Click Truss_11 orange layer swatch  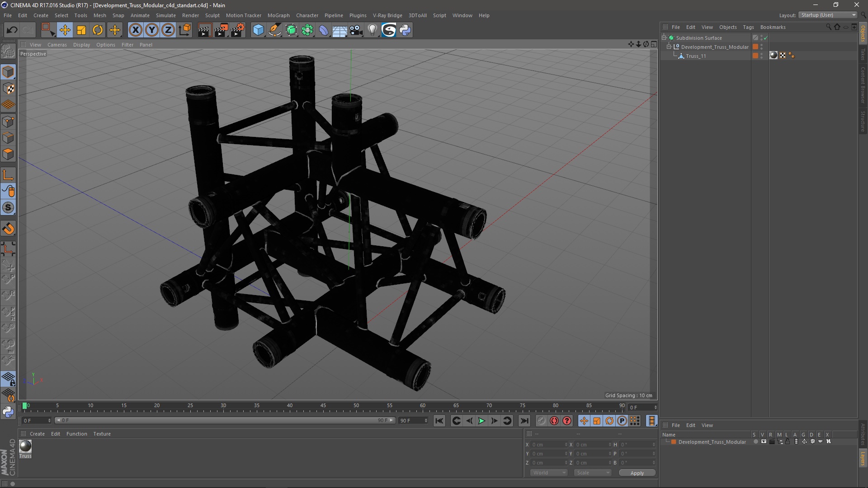coord(755,56)
